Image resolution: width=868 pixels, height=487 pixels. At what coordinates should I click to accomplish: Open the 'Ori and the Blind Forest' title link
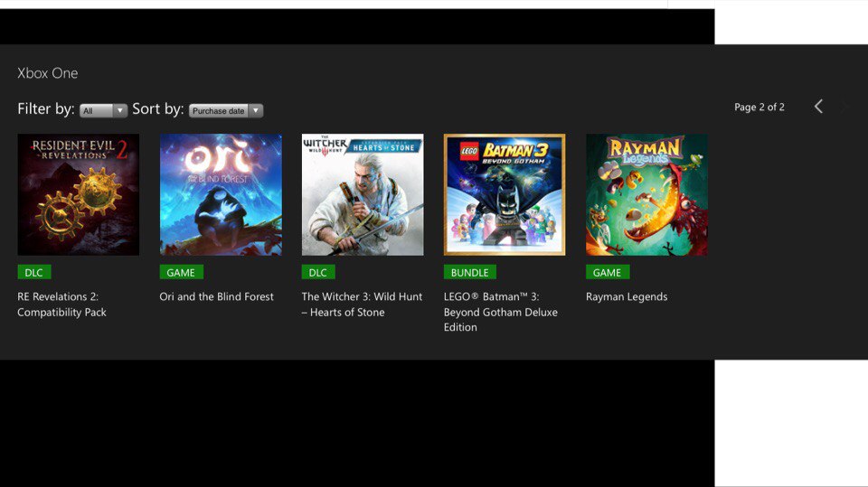tap(216, 296)
